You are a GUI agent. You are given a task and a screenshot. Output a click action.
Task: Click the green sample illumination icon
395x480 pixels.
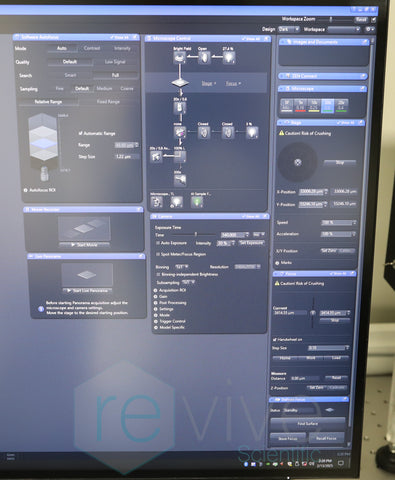197,202
